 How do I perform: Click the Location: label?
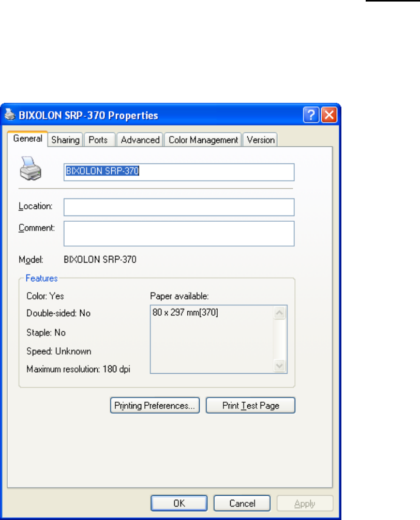(36, 206)
